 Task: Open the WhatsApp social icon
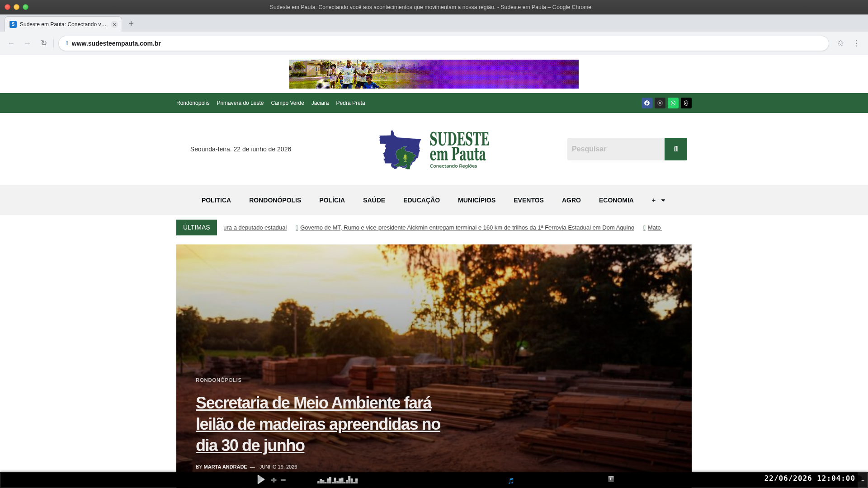[x=673, y=103]
